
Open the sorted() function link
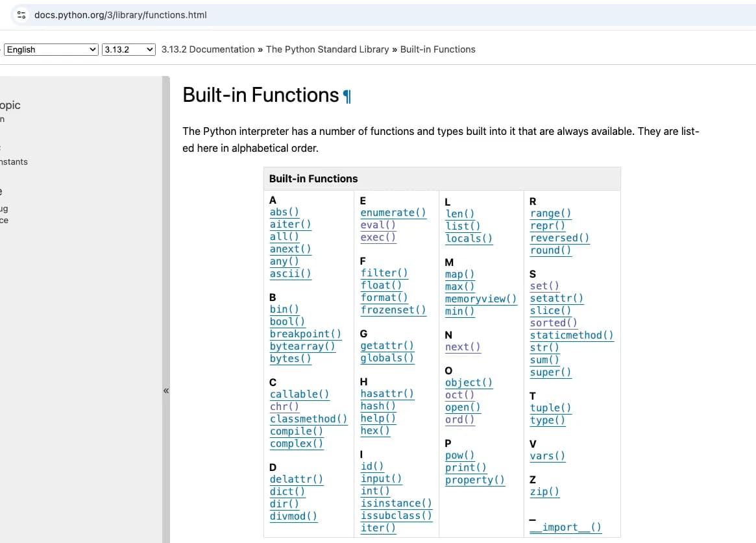pyautogui.click(x=554, y=323)
